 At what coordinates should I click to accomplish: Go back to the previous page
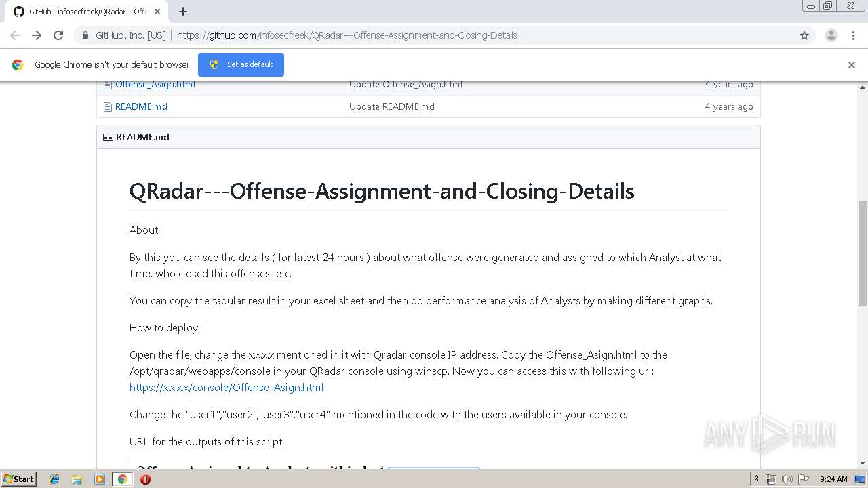point(15,35)
